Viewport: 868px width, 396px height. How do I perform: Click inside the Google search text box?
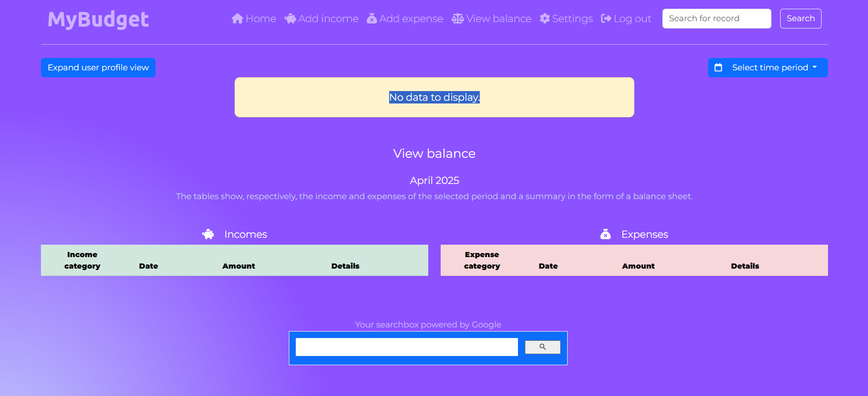click(406, 347)
